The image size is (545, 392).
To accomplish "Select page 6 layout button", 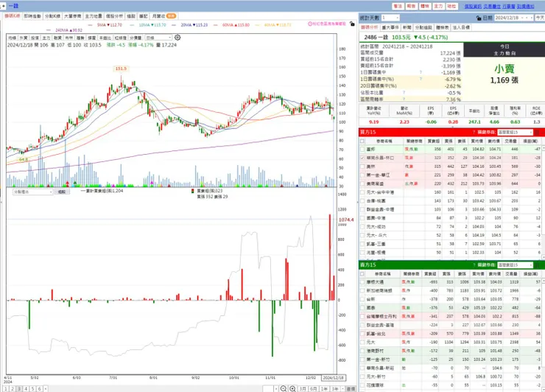I will click(x=40, y=389).
